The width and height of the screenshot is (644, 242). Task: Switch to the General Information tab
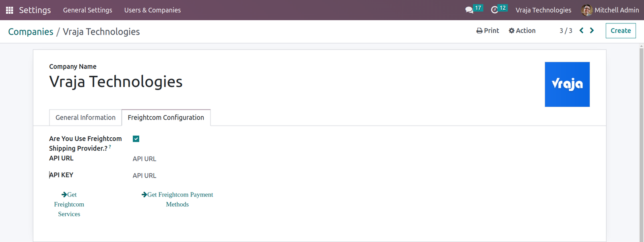point(85,118)
